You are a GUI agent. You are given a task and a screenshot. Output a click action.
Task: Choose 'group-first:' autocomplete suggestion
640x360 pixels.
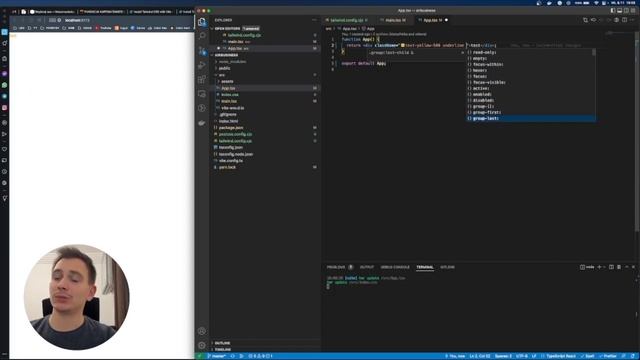click(531, 112)
